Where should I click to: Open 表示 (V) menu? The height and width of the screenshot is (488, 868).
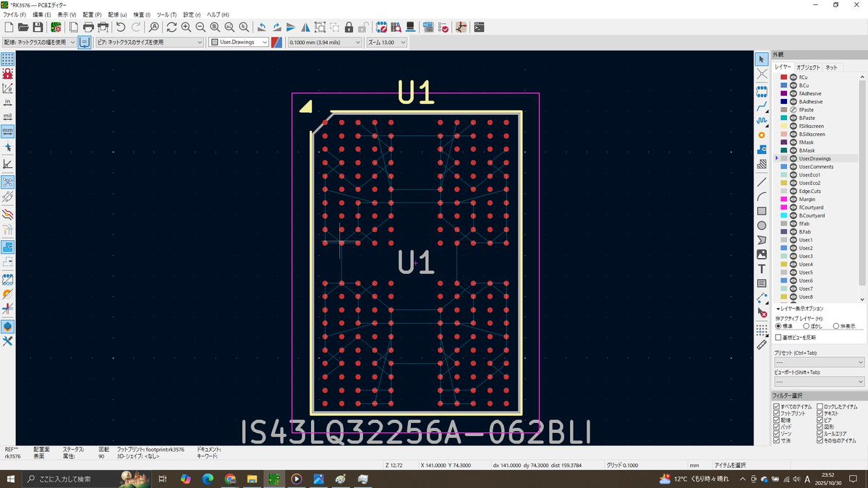(x=67, y=14)
